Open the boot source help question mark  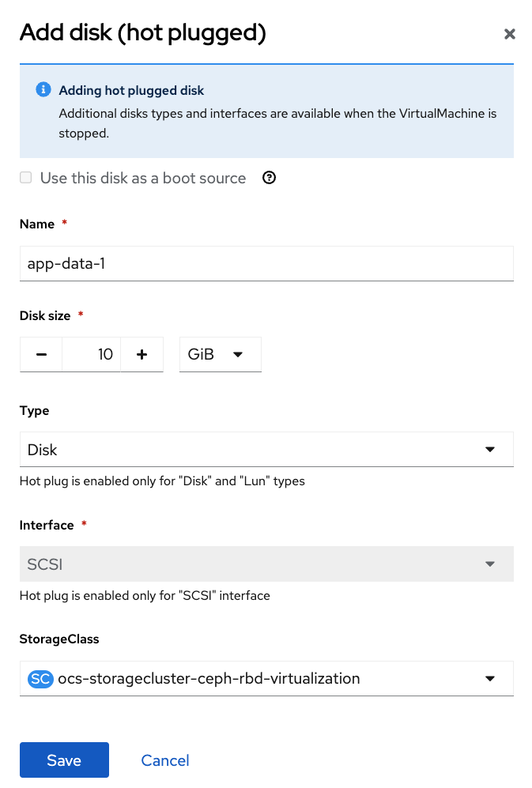click(x=269, y=178)
